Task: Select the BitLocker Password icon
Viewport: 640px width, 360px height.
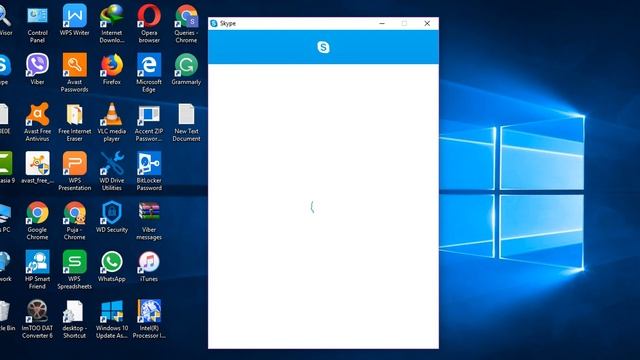Action: [149, 164]
